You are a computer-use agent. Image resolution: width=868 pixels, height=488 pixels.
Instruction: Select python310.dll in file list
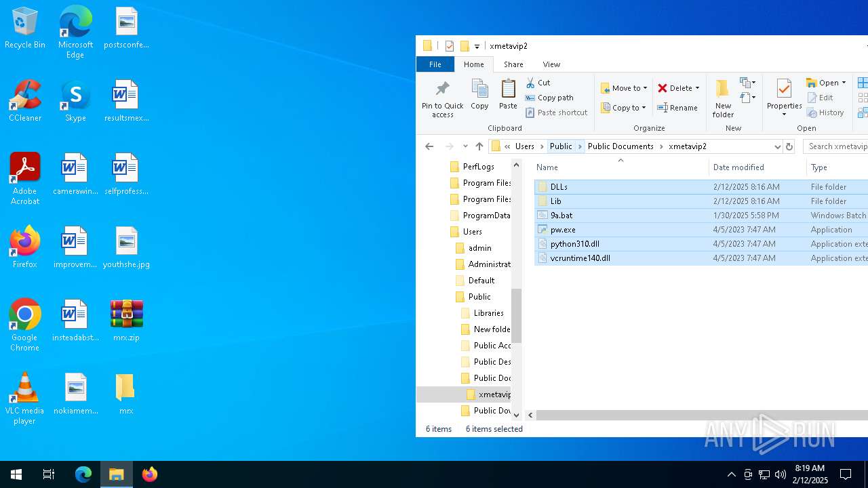[x=701, y=243]
